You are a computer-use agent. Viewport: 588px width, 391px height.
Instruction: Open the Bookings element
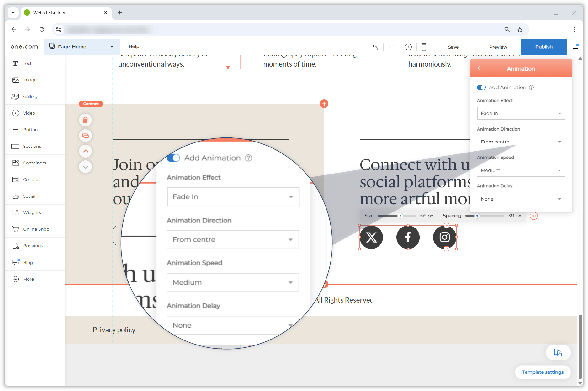(33, 246)
